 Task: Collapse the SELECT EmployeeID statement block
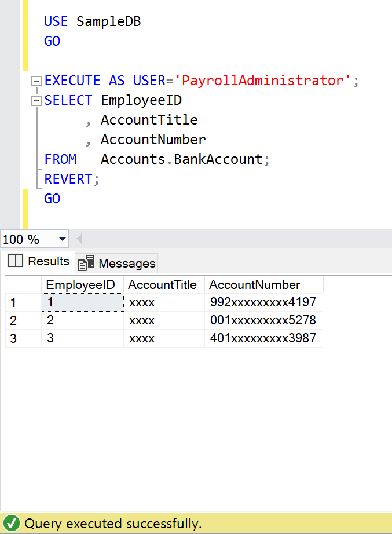pos(36,101)
